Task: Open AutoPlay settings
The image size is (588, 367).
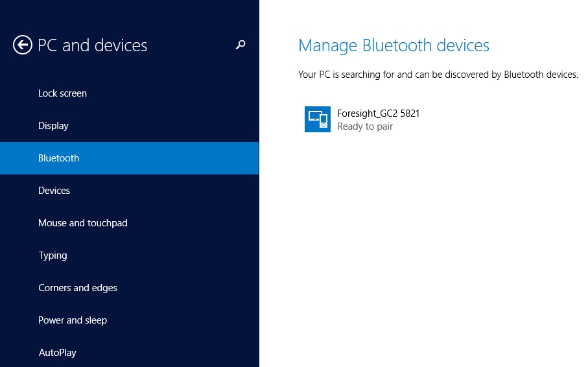Action: [130, 352]
